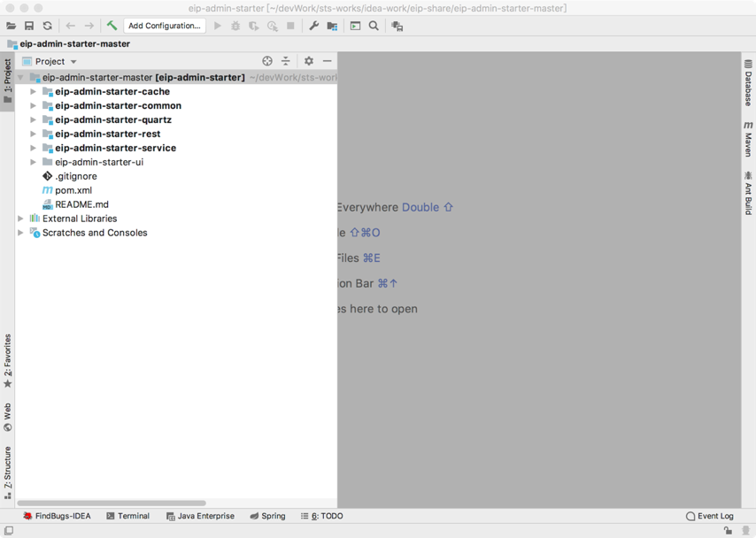Select eip-admin-starter-quartz in tree
The height and width of the screenshot is (538, 756).
(113, 119)
